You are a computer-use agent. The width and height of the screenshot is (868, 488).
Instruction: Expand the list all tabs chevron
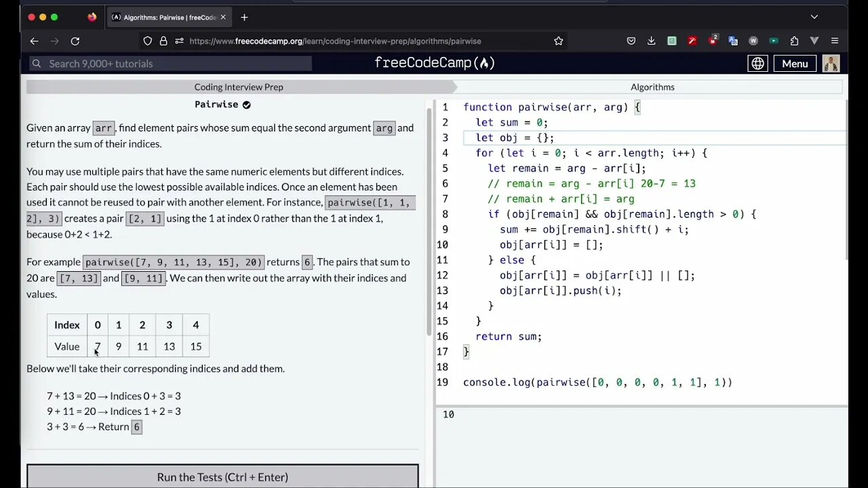click(x=814, y=17)
